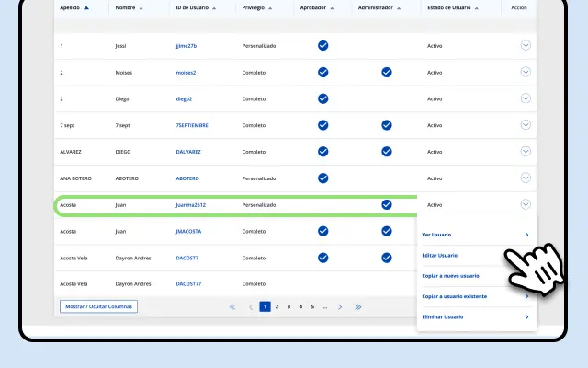Select Eliminar Usuario menu option
Image resolution: width=588 pixels, height=368 pixels.
click(x=476, y=317)
